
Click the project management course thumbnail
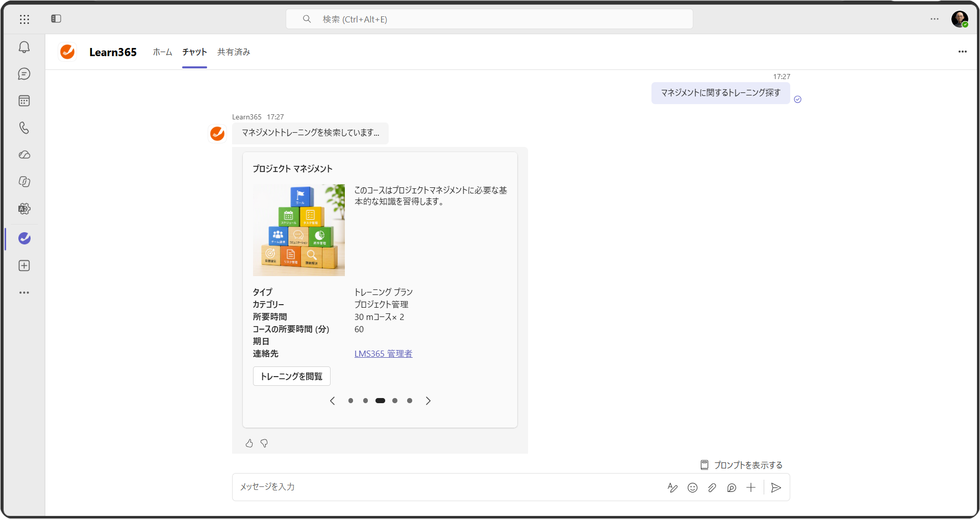[299, 230]
